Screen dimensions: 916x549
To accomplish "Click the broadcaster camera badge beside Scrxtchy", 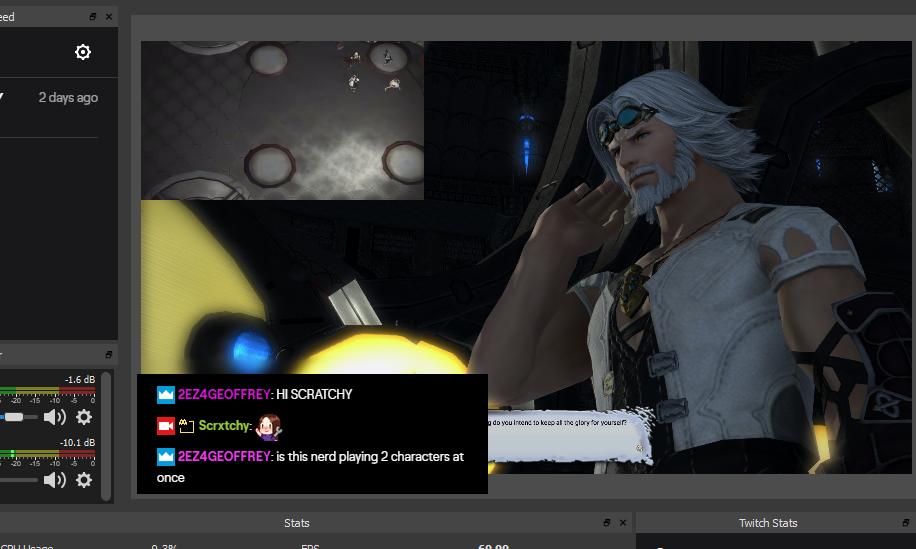I will click(x=166, y=426).
